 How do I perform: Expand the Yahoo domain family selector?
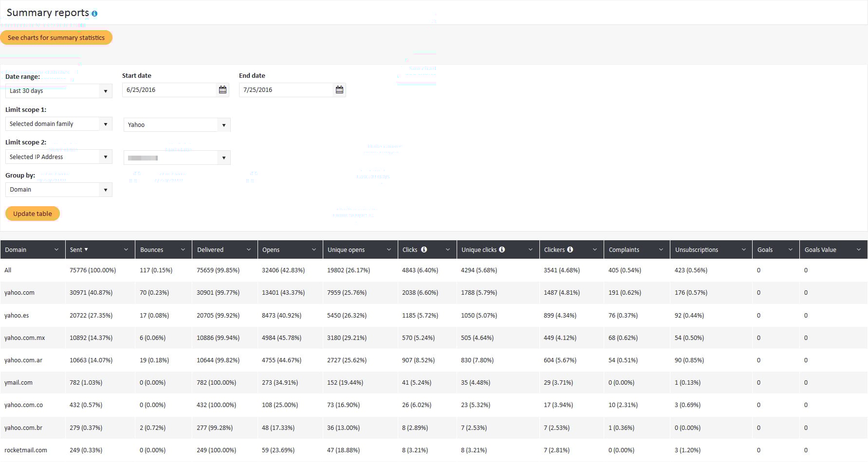click(223, 125)
